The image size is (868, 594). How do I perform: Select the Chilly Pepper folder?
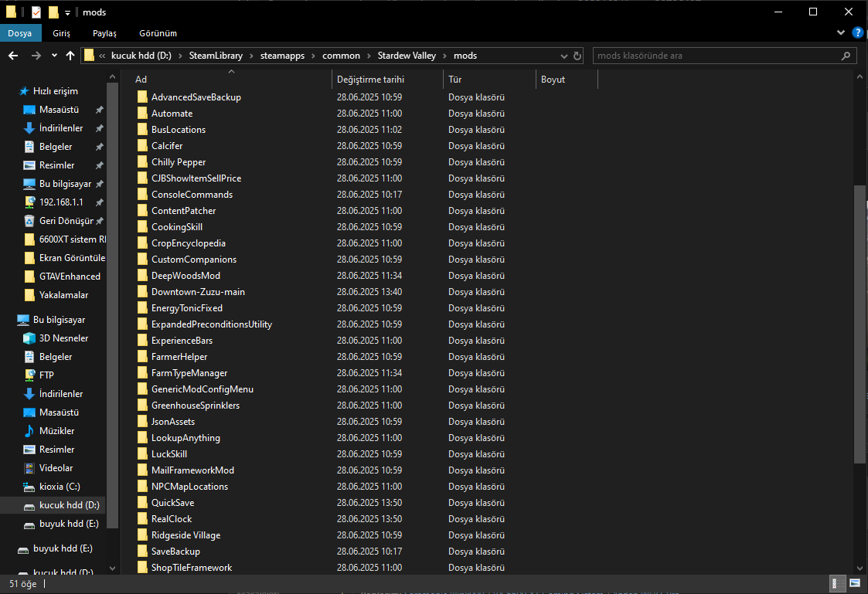179,162
